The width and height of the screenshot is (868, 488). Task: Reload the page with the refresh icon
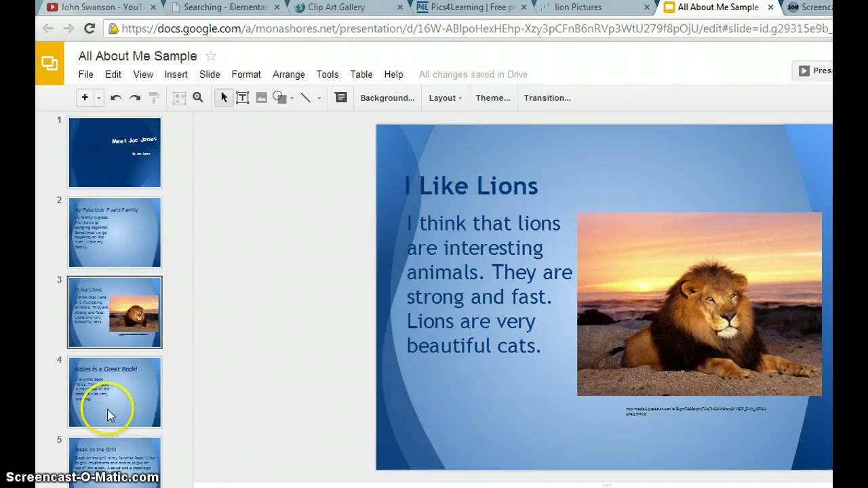(x=89, y=28)
